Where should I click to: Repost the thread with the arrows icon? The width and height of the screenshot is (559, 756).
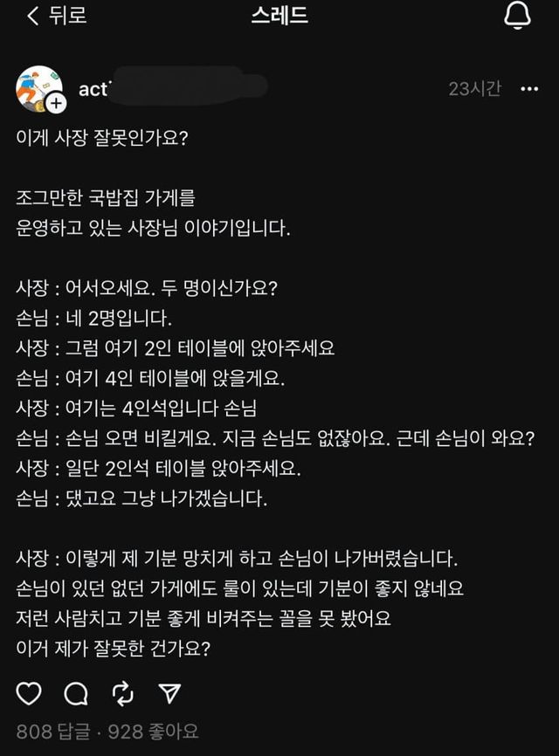[x=123, y=692]
